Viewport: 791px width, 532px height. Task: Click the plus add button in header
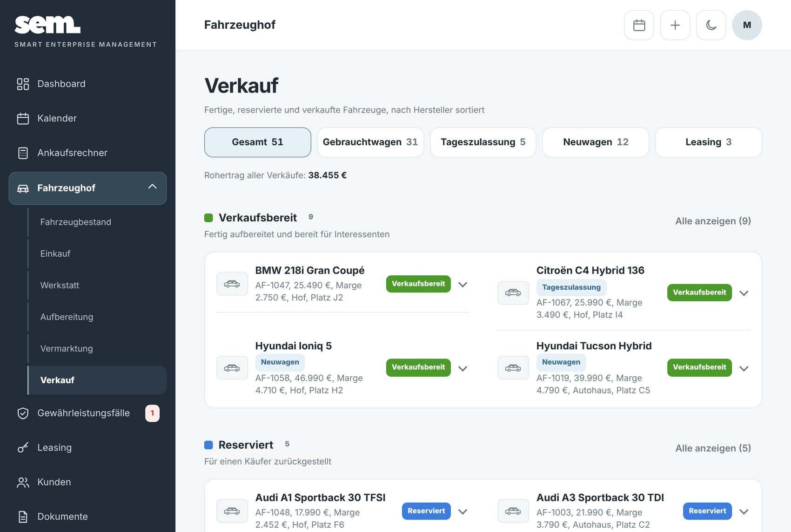coord(675,25)
